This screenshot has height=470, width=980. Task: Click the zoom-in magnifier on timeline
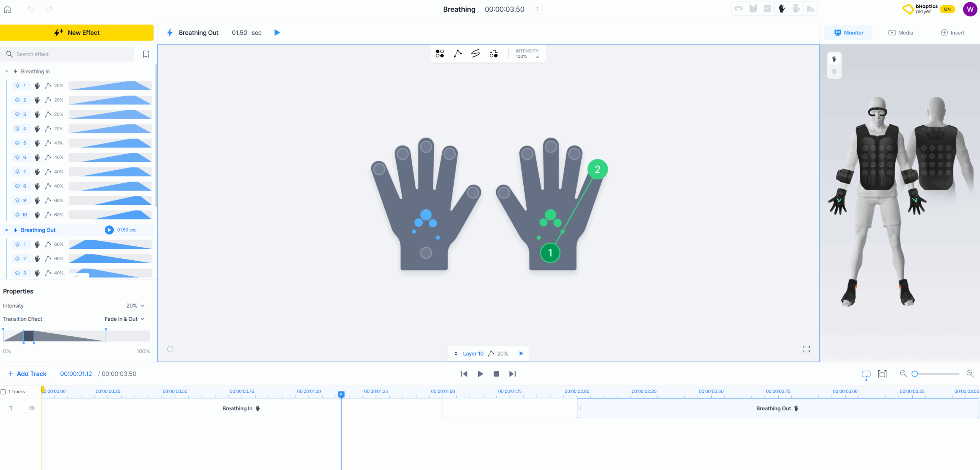tap(970, 374)
